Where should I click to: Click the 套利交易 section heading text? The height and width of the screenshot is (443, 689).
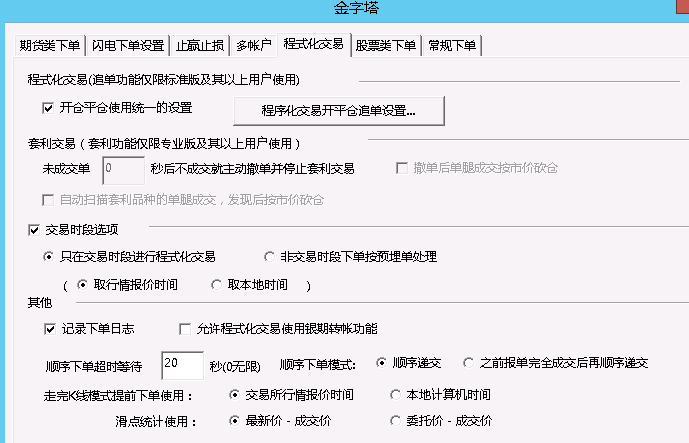pyautogui.click(x=164, y=144)
